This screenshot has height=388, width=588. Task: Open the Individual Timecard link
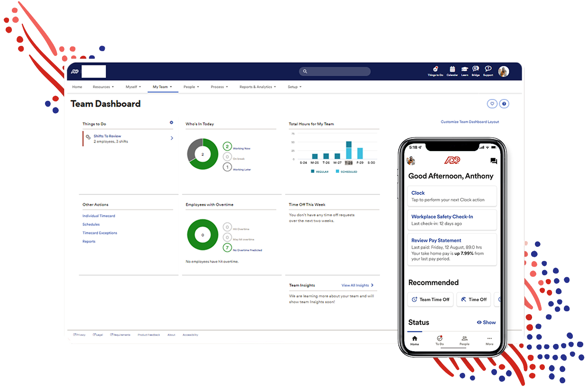[x=99, y=216]
